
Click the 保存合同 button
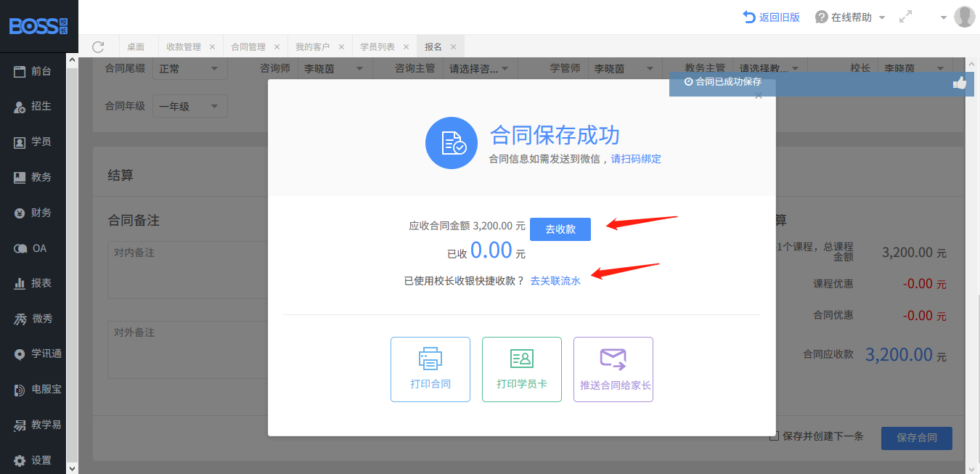tap(917, 438)
